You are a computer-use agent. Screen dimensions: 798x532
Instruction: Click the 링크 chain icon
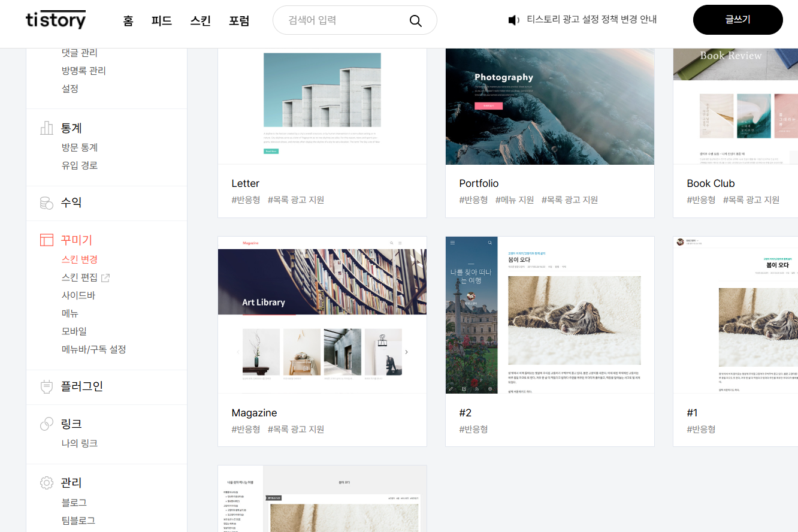[47, 424]
